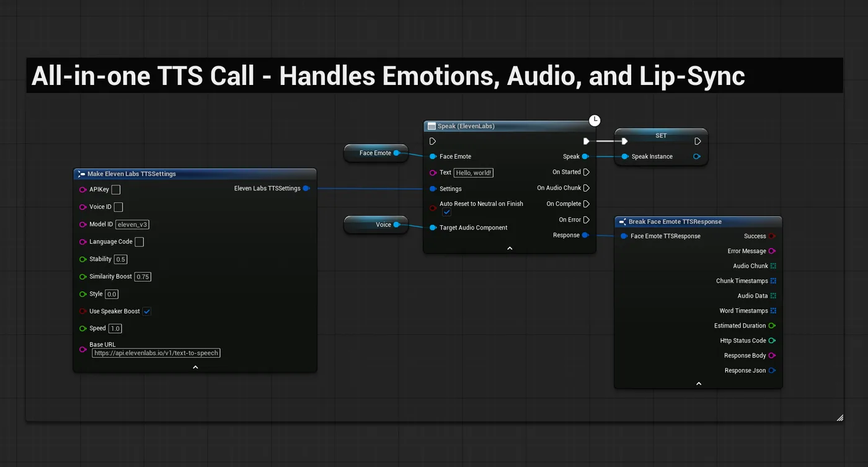The image size is (868, 467).
Task: Click the Face Emote TTSResponse input pin
Action: (x=624, y=236)
